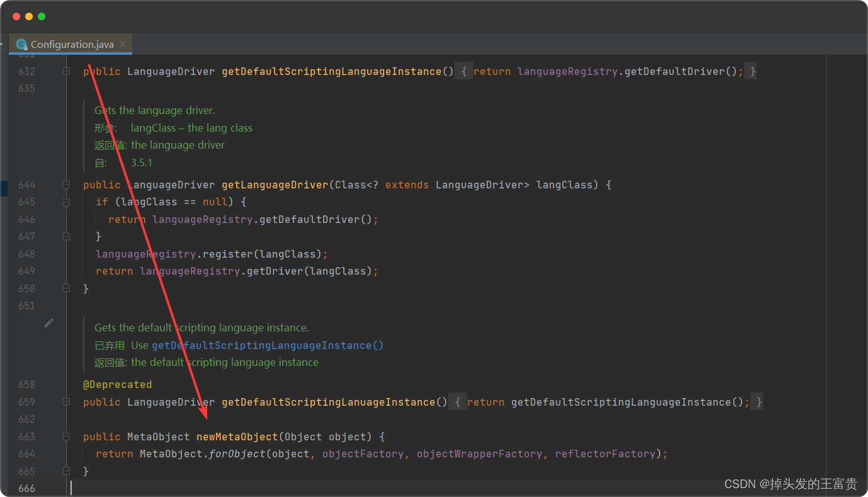Click the getDefaultScriptingLanuageInstance method name on line 659

click(335, 402)
